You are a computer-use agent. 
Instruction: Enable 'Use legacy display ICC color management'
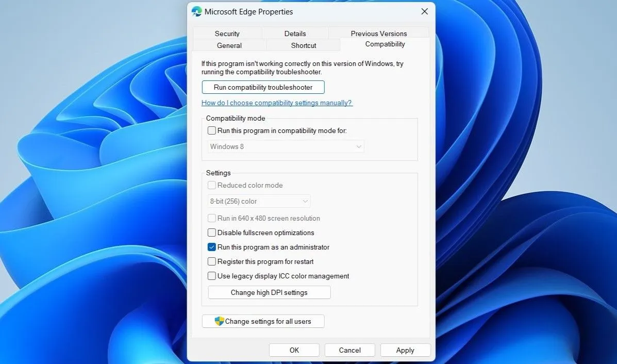point(212,276)
